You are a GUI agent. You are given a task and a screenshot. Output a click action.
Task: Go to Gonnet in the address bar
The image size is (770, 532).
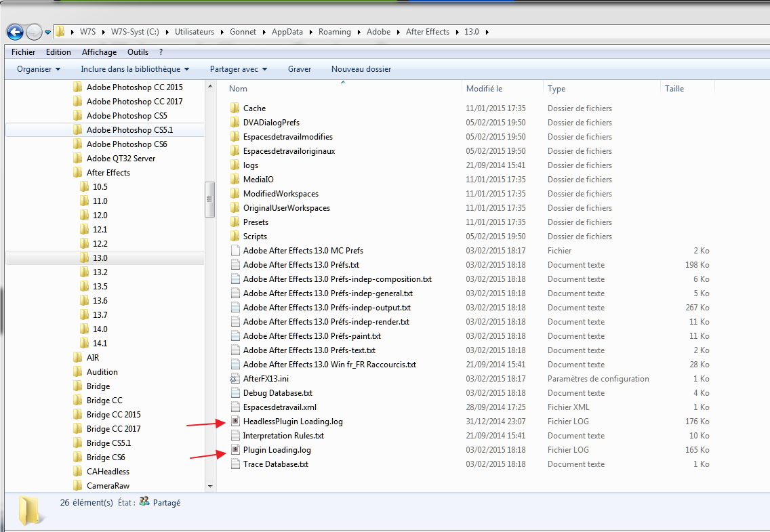(x=243, y=32)
